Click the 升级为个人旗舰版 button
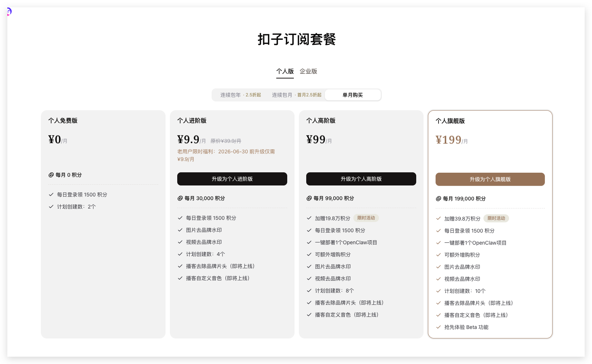 (x=490, y=179)
